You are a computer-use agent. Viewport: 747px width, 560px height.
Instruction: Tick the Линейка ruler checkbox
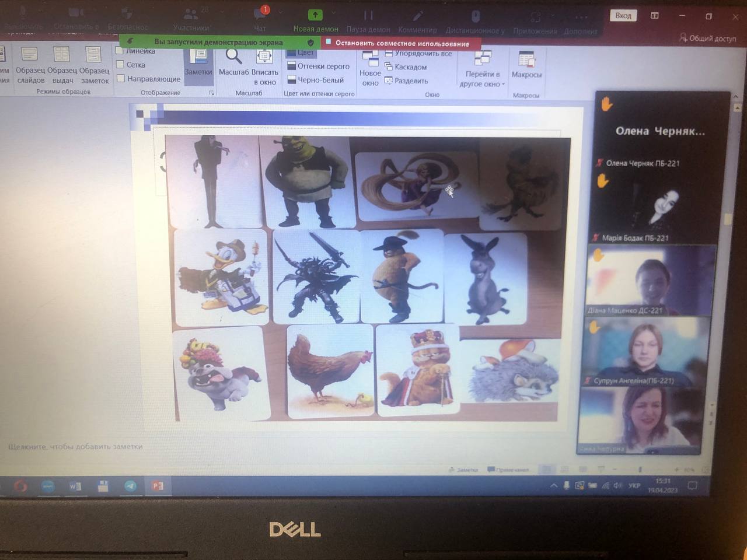[x=120, y=51]
